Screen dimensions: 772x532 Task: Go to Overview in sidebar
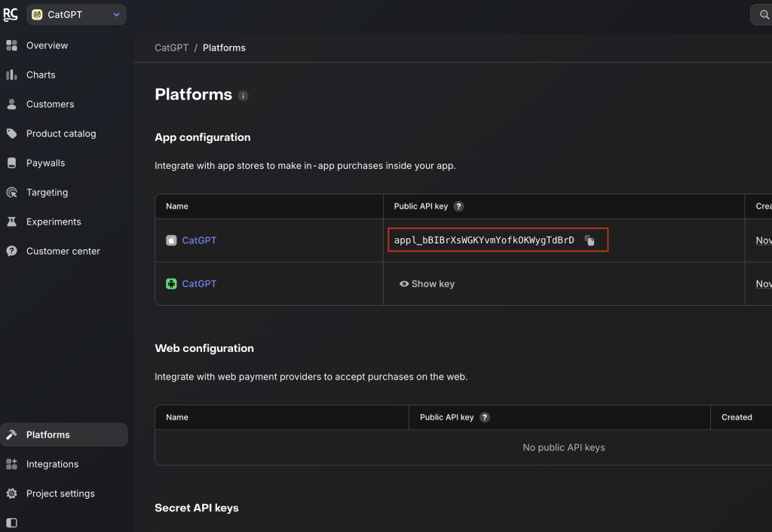47,46
